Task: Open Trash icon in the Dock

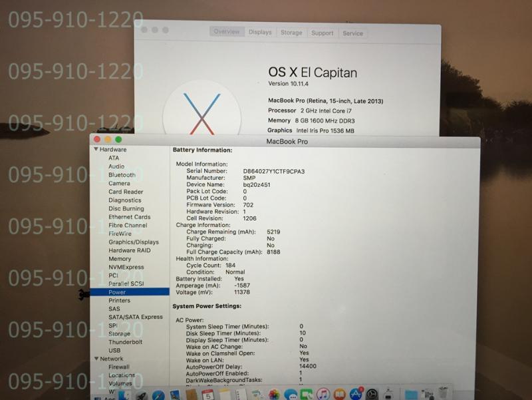Action: click(443, 393)
